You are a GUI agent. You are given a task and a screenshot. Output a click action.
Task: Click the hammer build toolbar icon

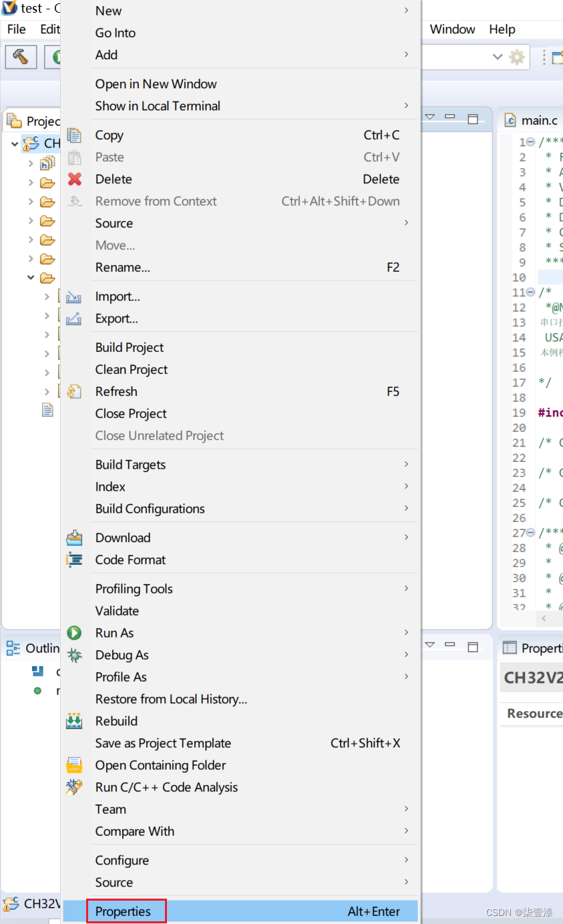(21, 57)
